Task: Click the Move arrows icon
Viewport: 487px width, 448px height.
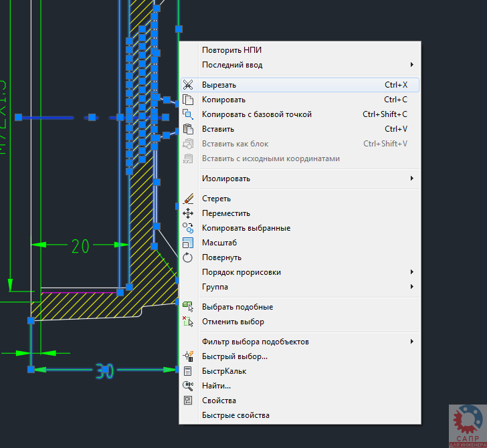Action: tap(188, 213)
